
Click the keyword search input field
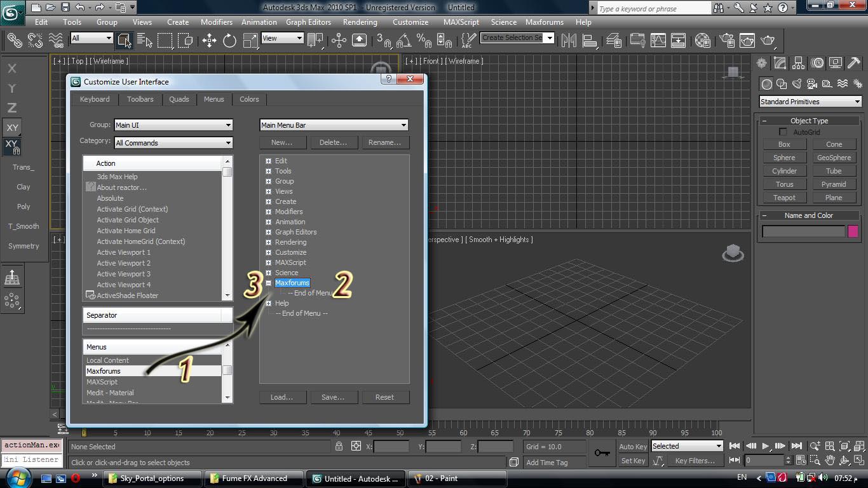653,8
